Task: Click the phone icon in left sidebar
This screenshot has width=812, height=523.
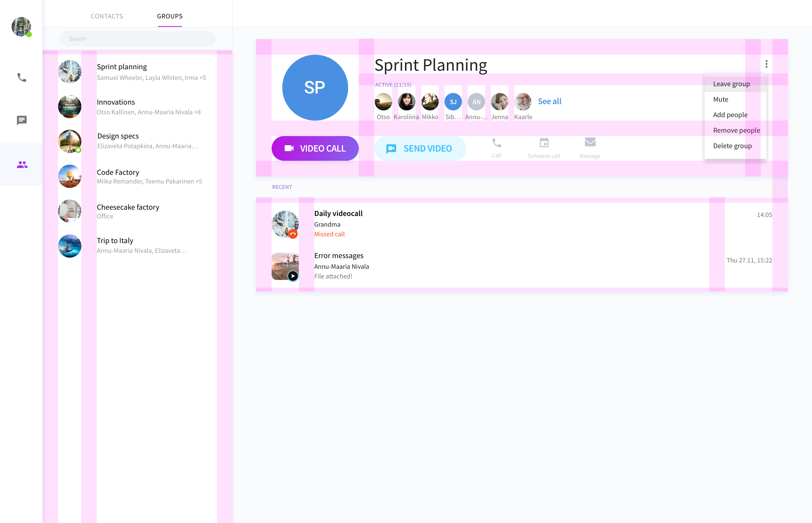Action: (x=21, y=77)
